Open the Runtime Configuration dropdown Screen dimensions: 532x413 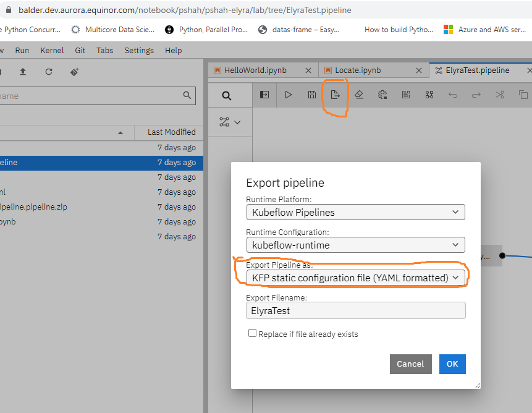[355, 245]
